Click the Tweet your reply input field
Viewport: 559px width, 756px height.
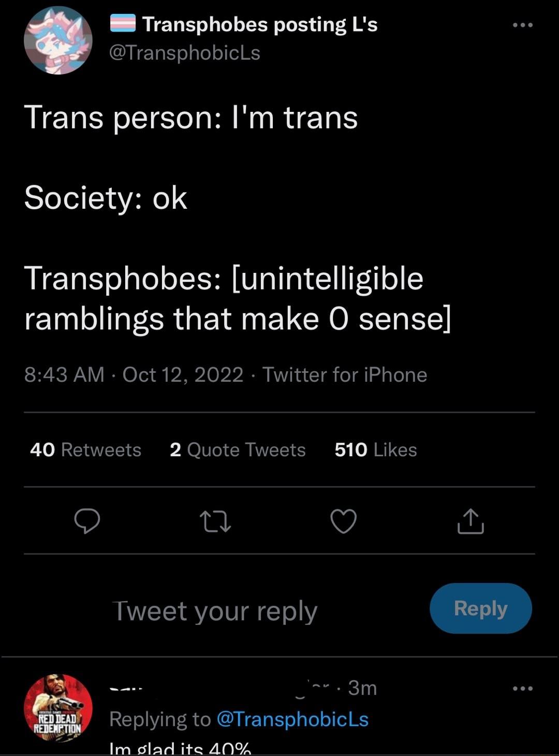215,610
